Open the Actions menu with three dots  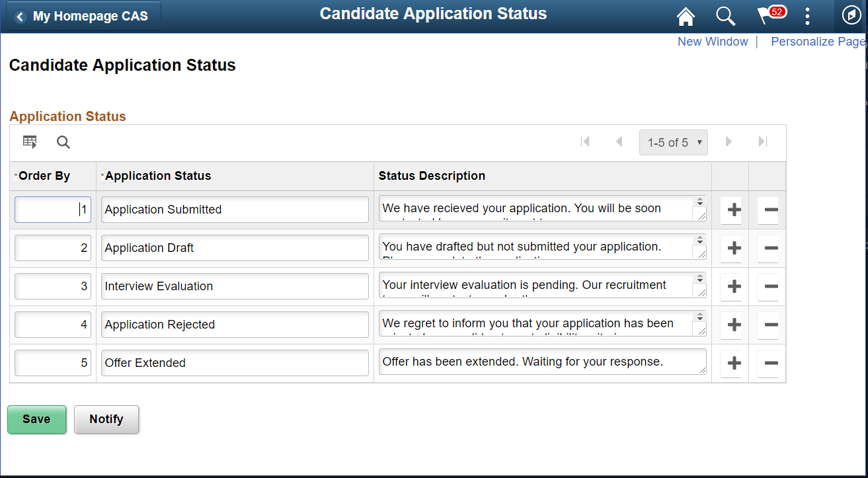pyautogui.click(x=807, y=16)
